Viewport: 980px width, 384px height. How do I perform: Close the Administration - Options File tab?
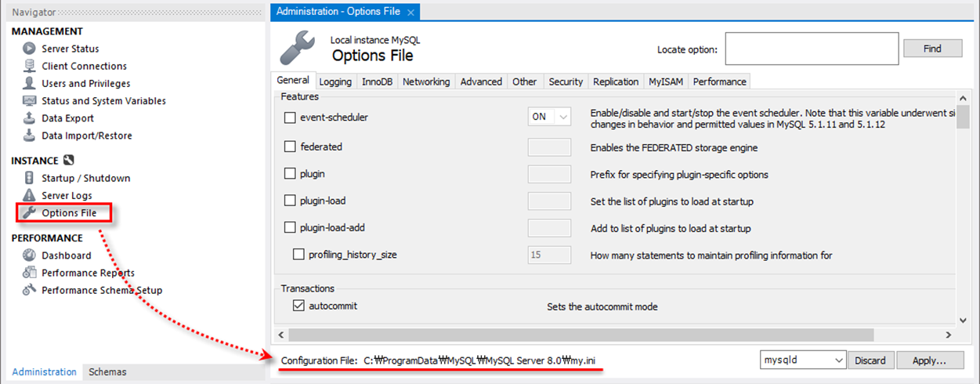coord(410,13)
